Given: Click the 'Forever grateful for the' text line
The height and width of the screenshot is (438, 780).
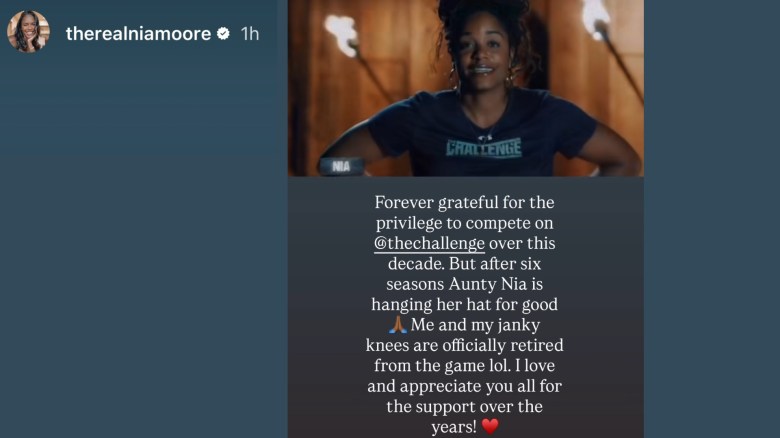Looking at the screenshot, I should [464, 203].
